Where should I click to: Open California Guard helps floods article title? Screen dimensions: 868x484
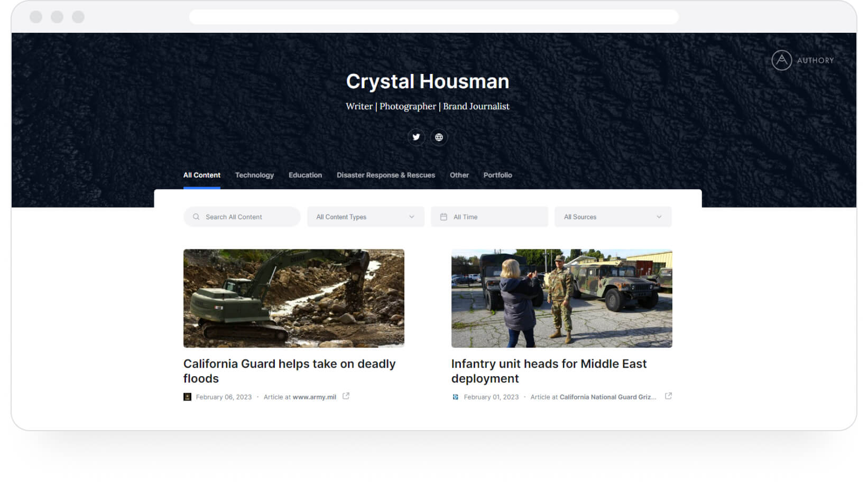pos(289,371)
